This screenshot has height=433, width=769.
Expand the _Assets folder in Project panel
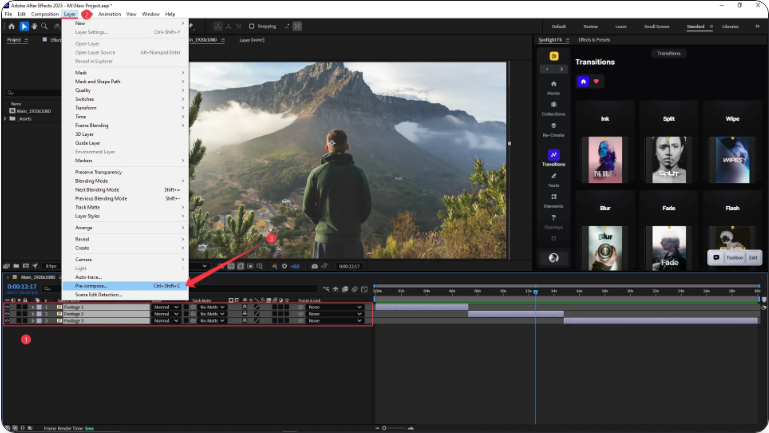7,118
